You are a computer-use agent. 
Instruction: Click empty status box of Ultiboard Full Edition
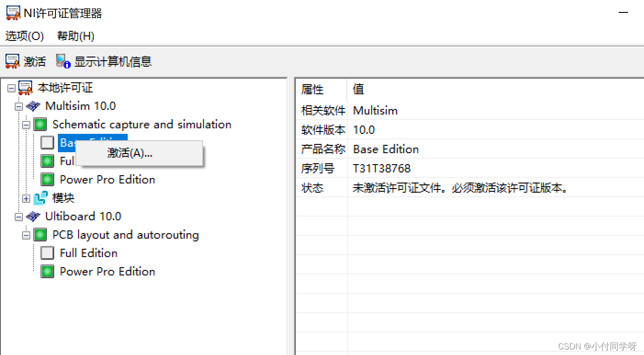point(47,253)
